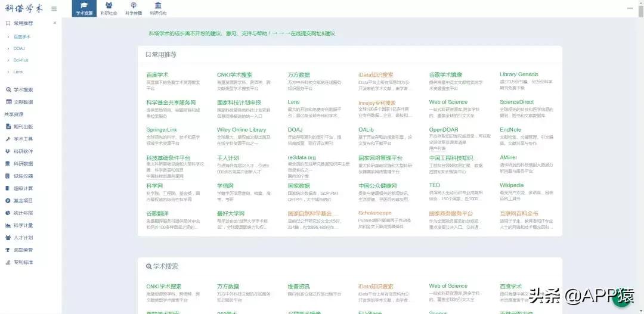Click the 文献数据 icon in sidebar
Screen dimensions: 644x314
8,102
